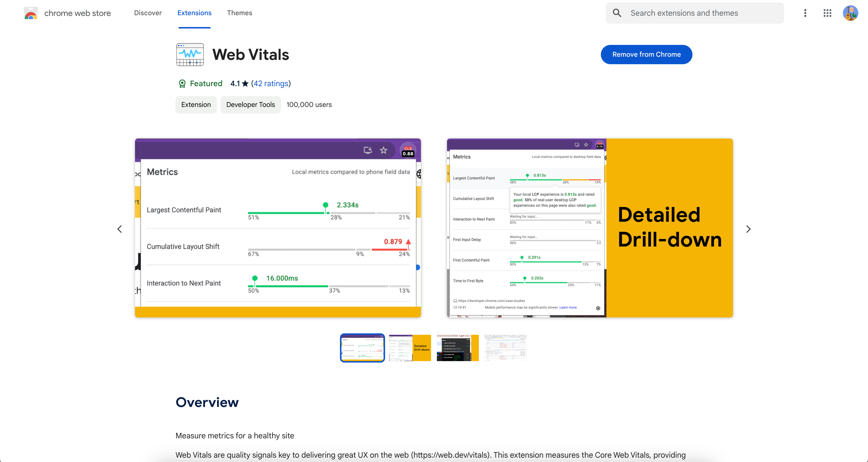Click the search magnifier icon
The width and height of the screenshot is (868, 462).
tap(617, 13)
